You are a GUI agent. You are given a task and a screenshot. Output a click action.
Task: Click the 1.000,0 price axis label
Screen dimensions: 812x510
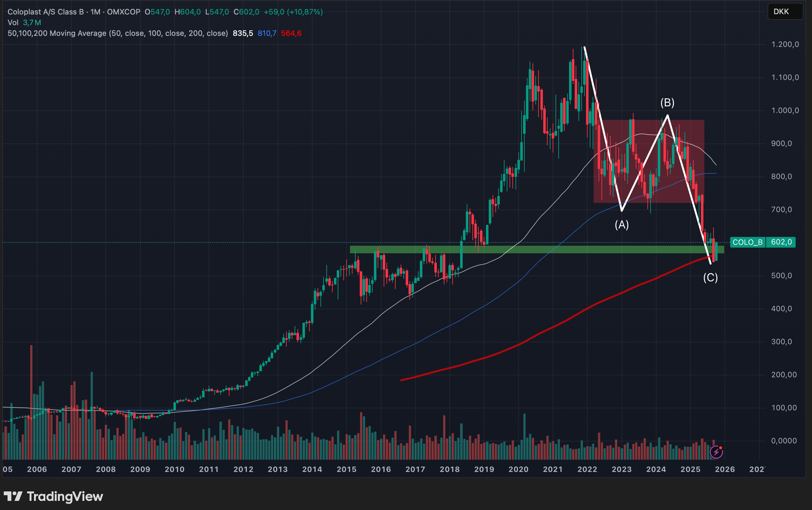tap(785, 110)
